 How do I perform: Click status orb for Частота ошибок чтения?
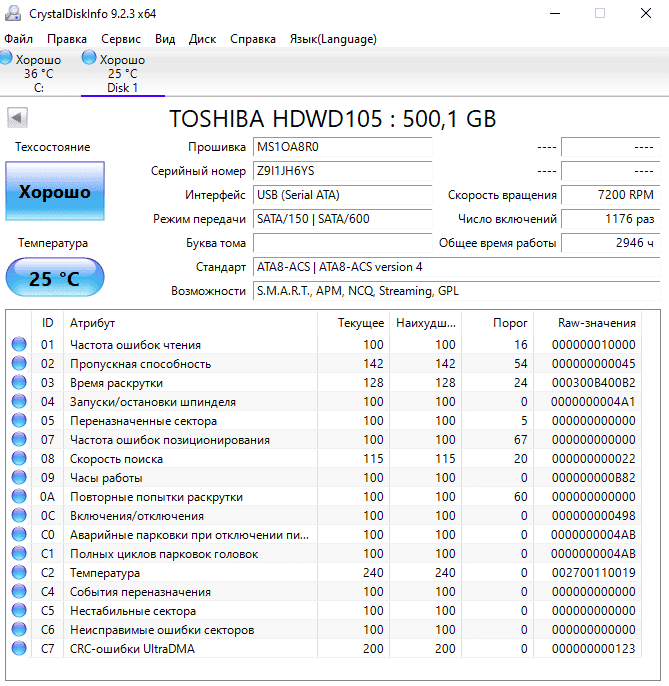coord(19,345)
